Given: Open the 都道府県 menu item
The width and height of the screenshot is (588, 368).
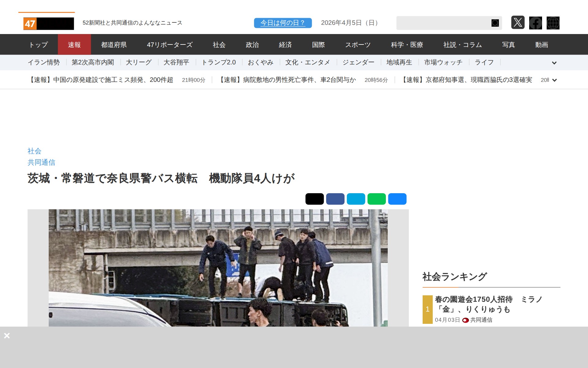Looking at the screenshot, I should 114,45.
